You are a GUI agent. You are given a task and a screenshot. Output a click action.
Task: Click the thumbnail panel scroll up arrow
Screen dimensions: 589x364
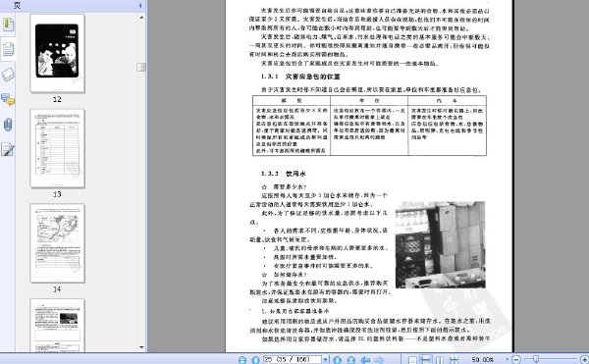[141, 18]
